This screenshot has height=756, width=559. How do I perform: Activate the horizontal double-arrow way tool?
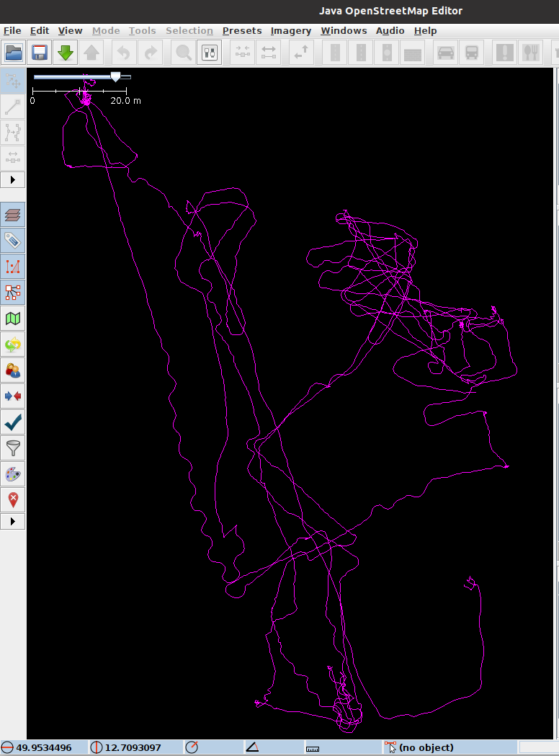tap(13, 158)
